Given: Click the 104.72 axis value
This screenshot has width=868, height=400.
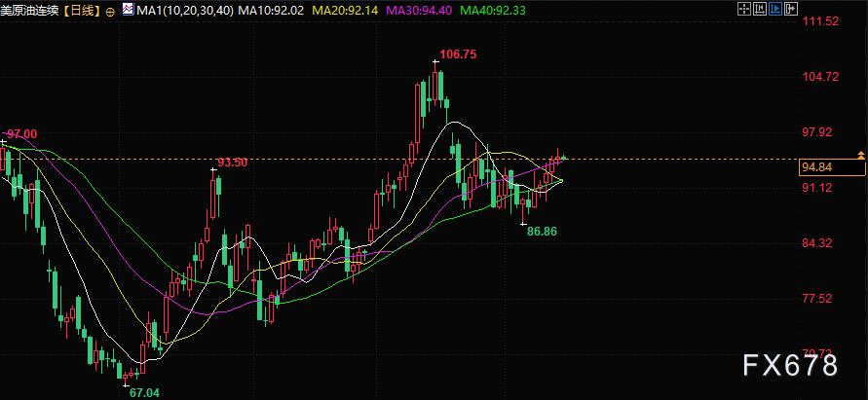Looking at the screenshot, I should [x=821, y=76].
